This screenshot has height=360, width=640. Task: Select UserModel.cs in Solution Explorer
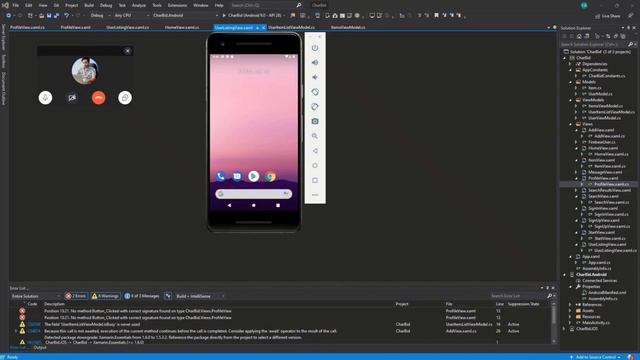coord(599,94)
